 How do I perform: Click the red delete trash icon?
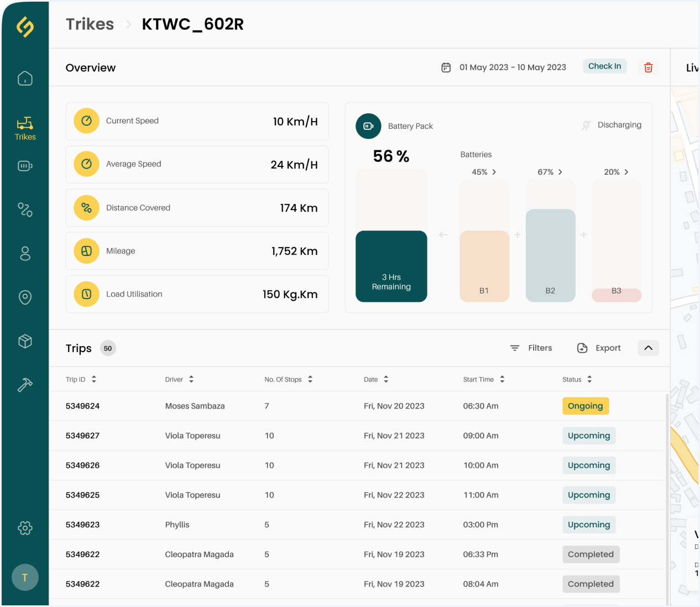tap(648, 67)
